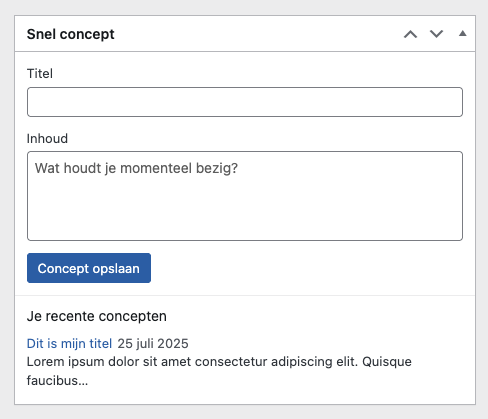Move the Snel concept widget up

[x=410, y=34]
